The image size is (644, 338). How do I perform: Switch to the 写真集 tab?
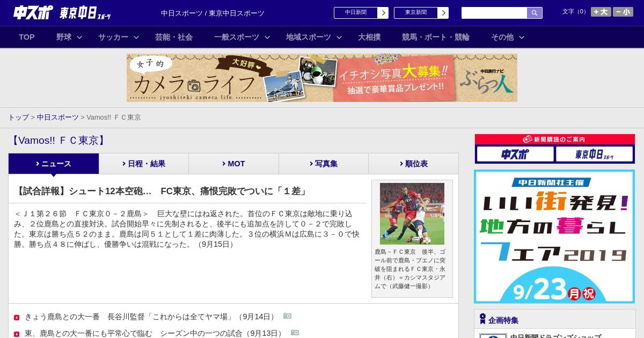click(324, 164)
